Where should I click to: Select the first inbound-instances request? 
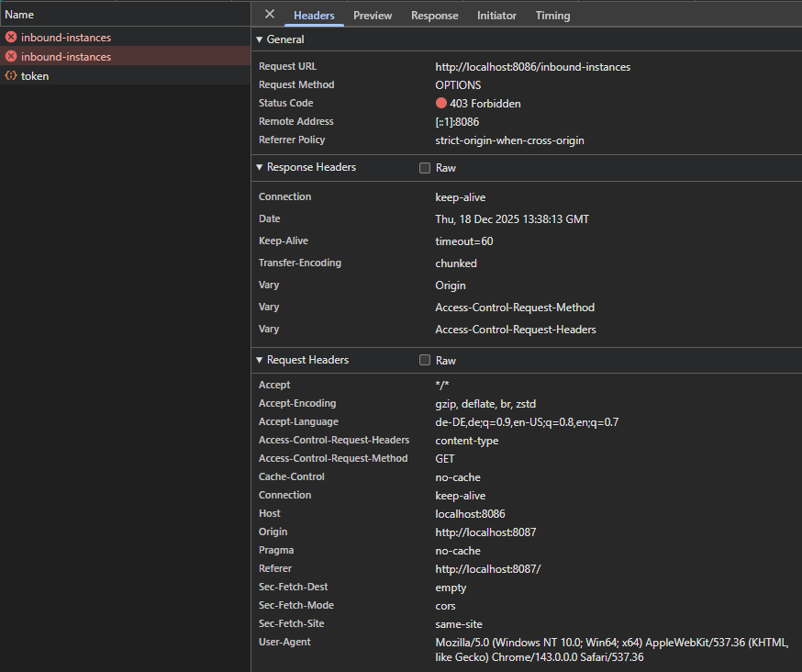66,38
